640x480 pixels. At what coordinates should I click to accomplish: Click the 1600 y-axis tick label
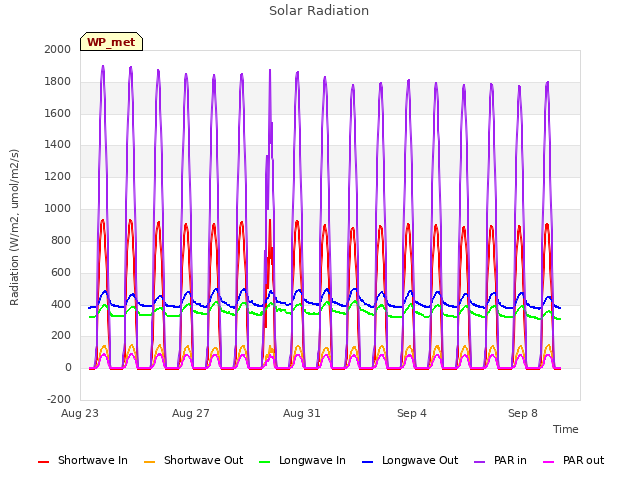click(58, 113)
